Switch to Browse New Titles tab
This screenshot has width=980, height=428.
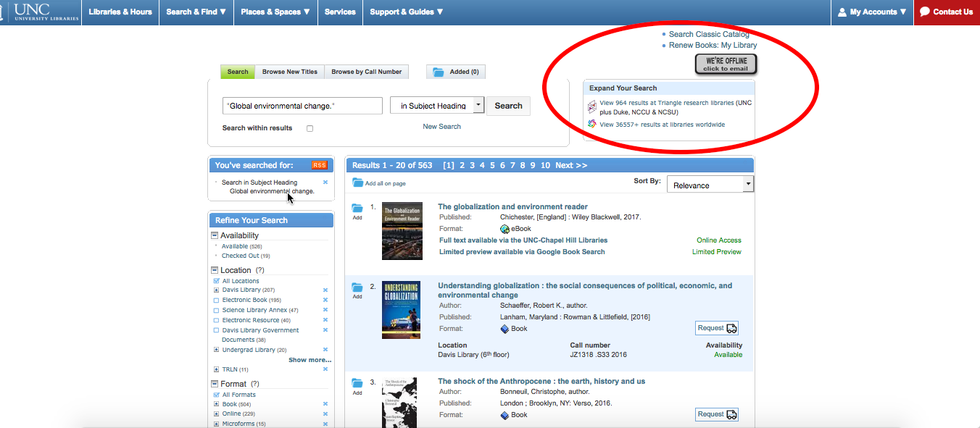(x=290, y=72)
